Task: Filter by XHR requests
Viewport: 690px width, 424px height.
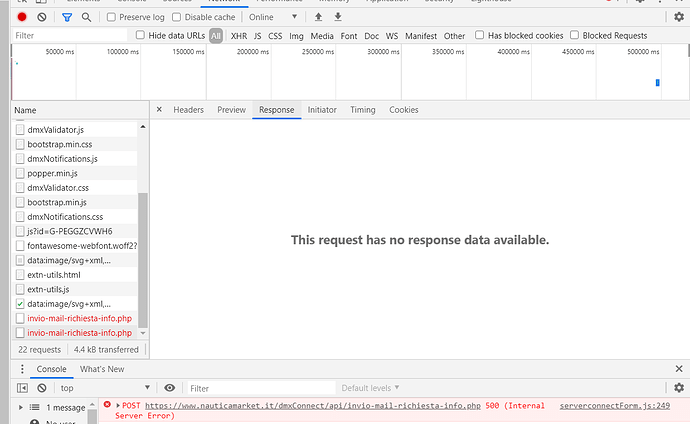Action: point(239,36)
